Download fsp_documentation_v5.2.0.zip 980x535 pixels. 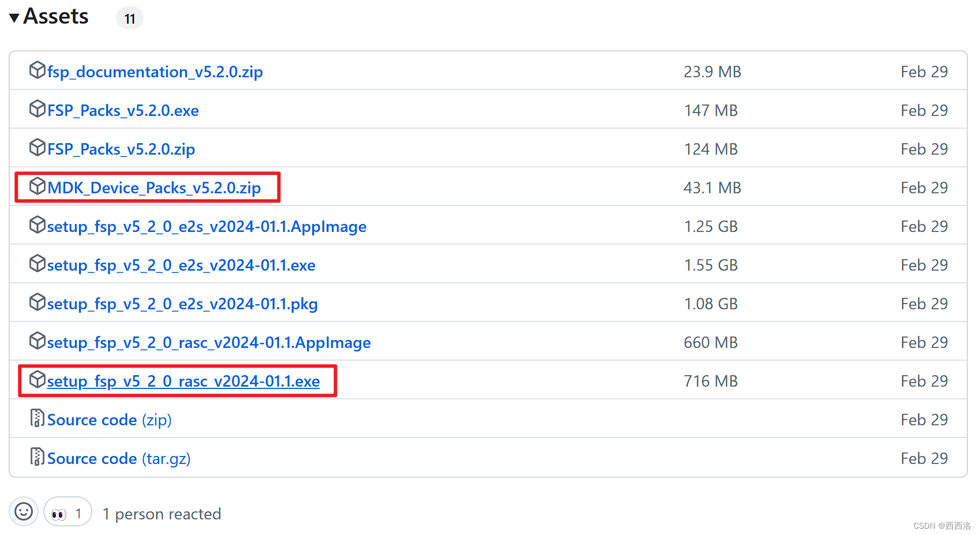point(155,72)
